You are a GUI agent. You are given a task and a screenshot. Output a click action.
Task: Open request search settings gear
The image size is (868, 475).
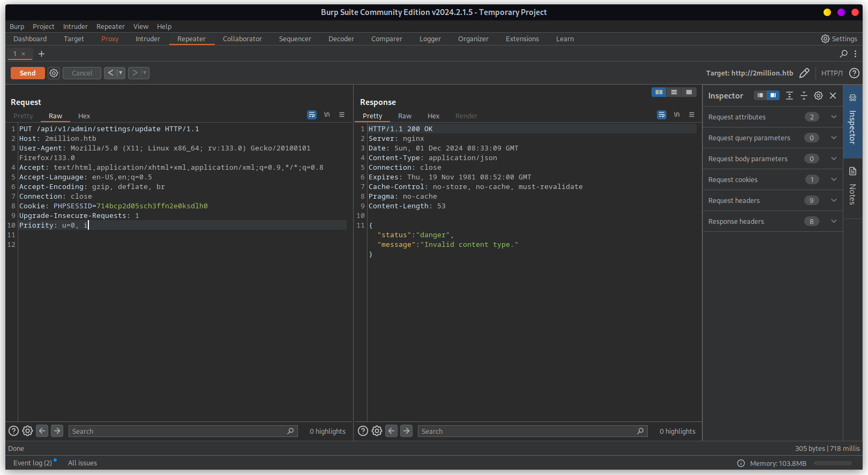point(27,431)
